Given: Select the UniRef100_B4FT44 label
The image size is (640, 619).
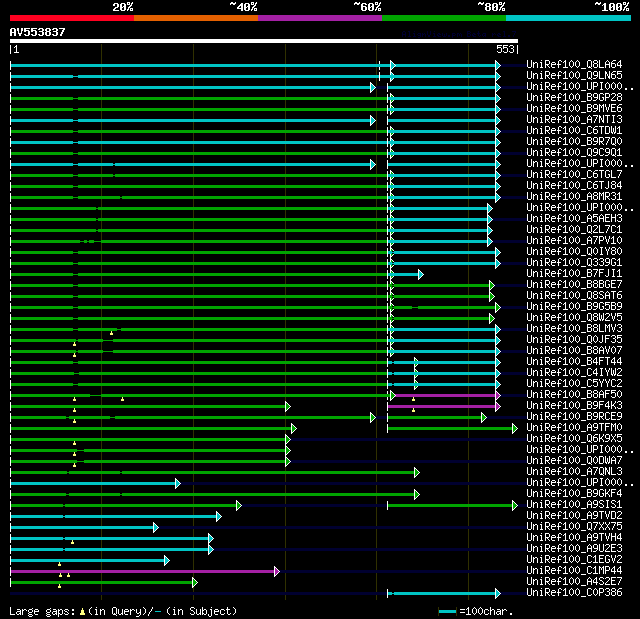Looking at the screenshot, I should [574, 362].
